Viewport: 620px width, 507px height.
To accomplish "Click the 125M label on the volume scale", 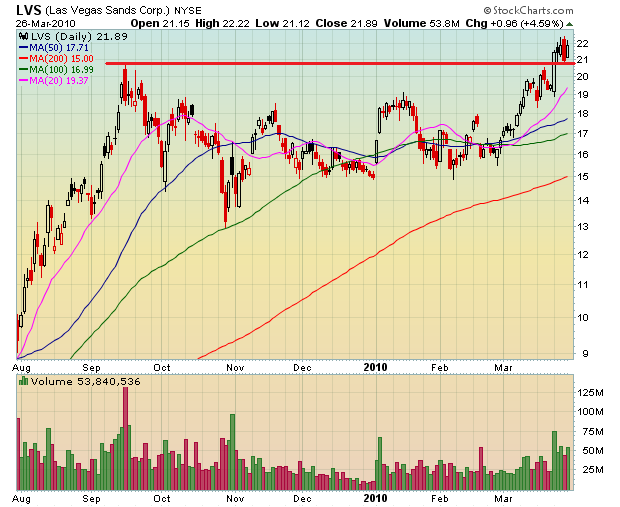I will [590, 393].
